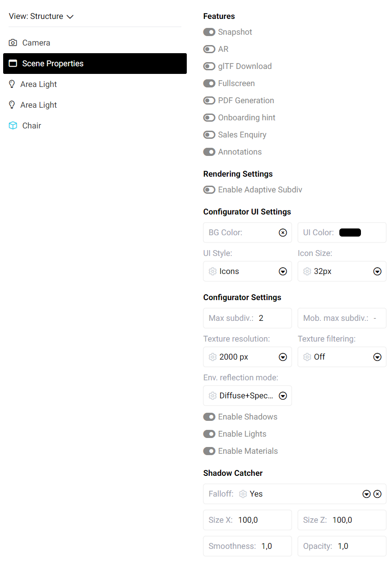
Task: Click the cyan Chair cube icon
Action: point(13,126)
